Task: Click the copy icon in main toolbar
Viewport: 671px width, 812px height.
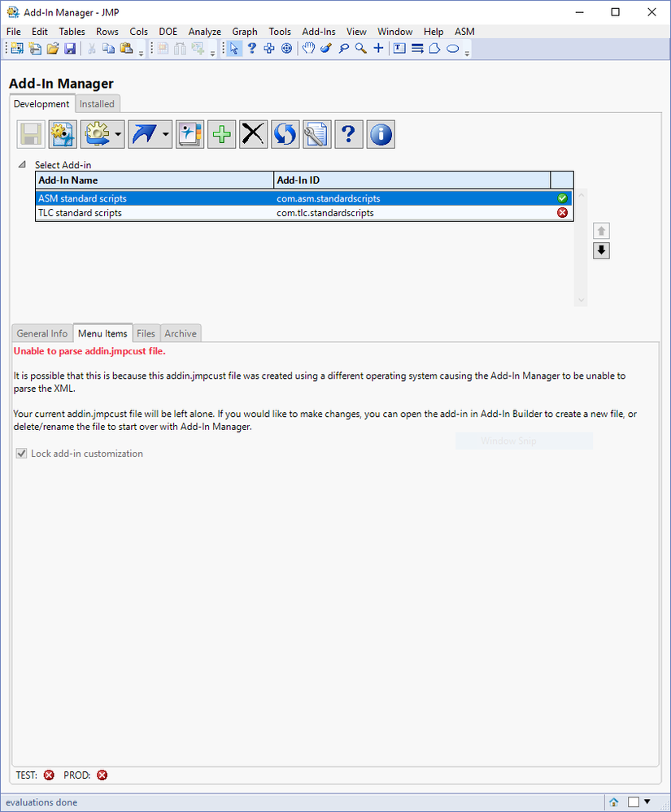Action: (108, 49)
